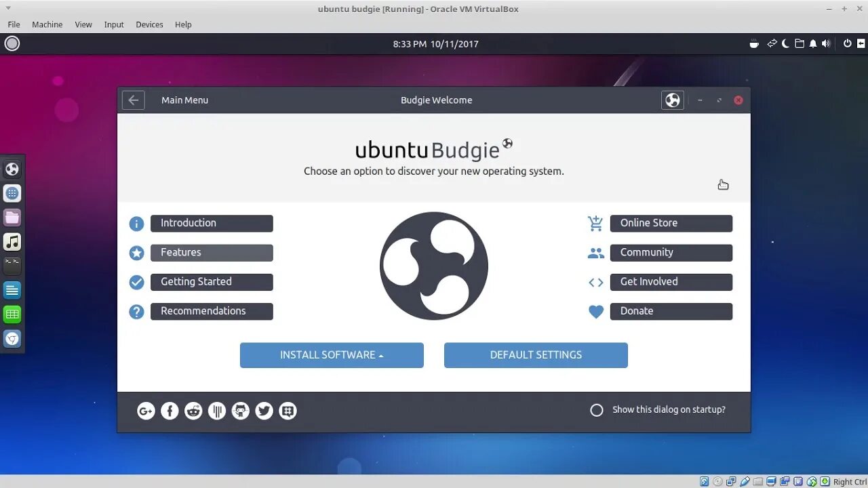
Task: Click the heart icon beside Donate
Action: (x=595, y=312)
